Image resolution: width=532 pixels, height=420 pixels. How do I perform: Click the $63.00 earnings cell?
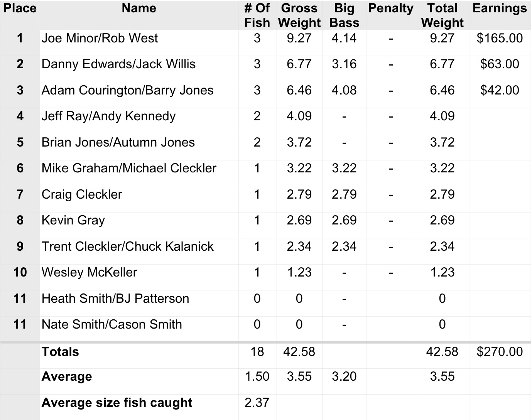500,64
